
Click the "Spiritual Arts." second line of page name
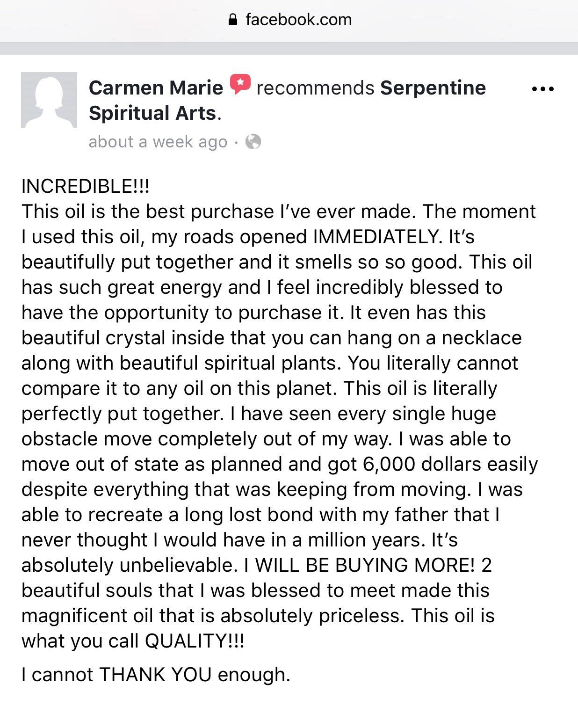tap(154, 113)
